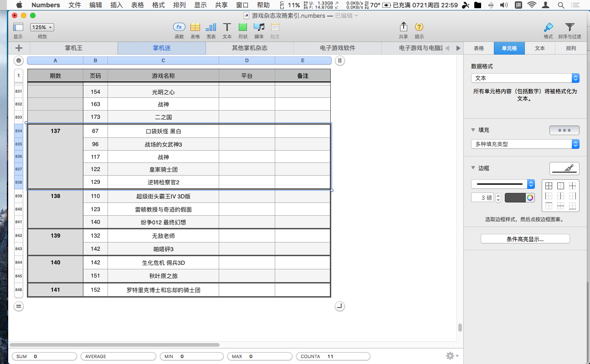This screenshot has width=590, height=364.
Task: Open the 格式 menu in menu bar
Action: click(159, 5)
